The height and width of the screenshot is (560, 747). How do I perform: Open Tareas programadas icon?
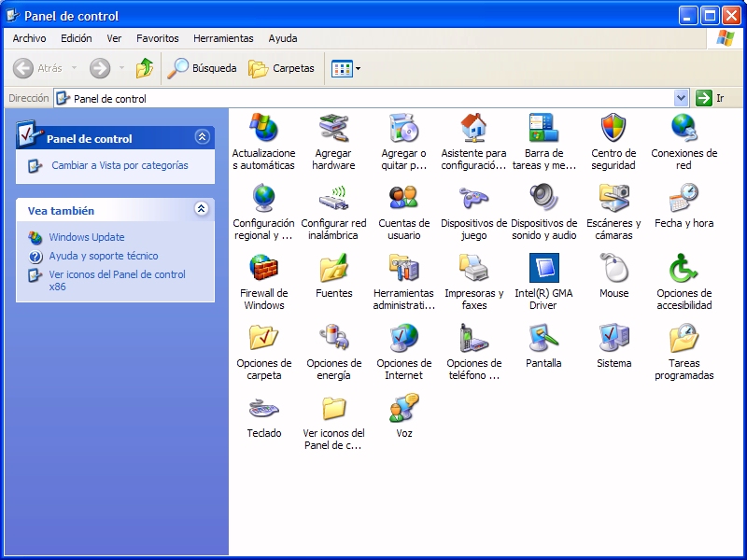(684, 338)
